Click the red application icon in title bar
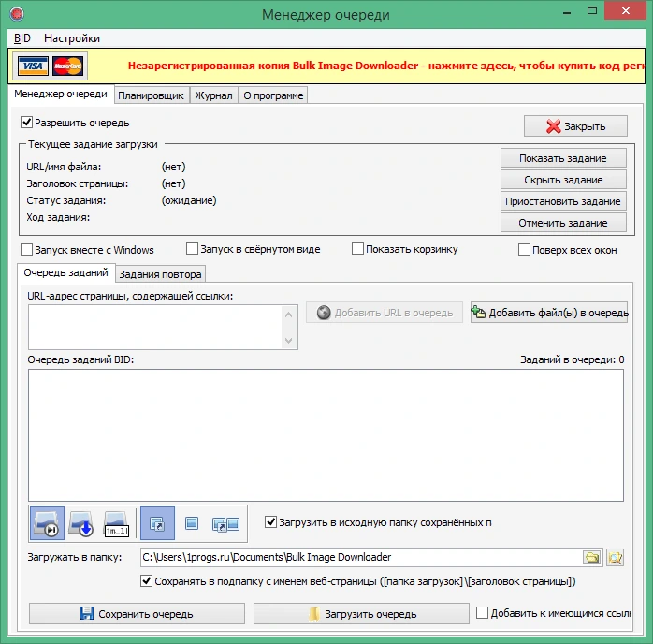 point(17,15)
